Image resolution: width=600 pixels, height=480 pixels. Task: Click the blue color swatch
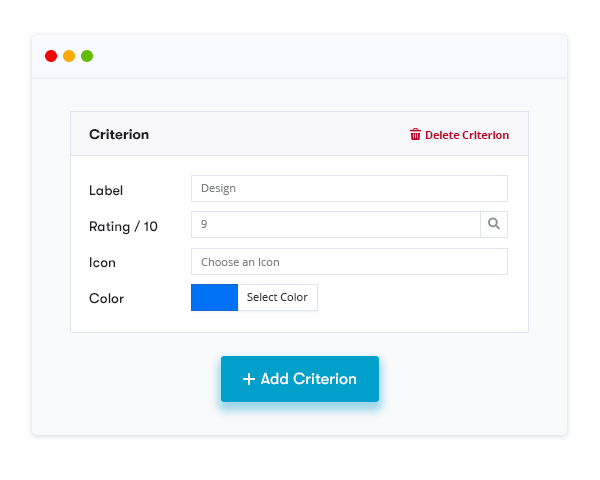214,297
